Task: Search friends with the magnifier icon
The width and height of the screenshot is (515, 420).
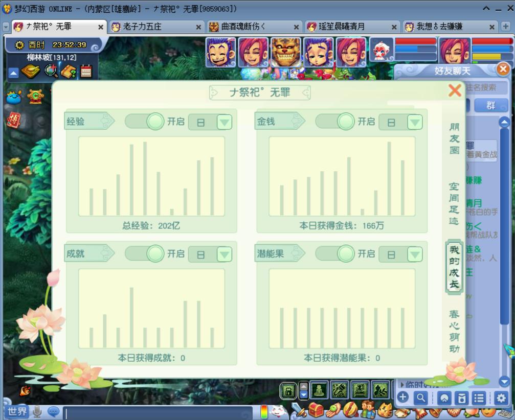Action: (x=421, y=398)
